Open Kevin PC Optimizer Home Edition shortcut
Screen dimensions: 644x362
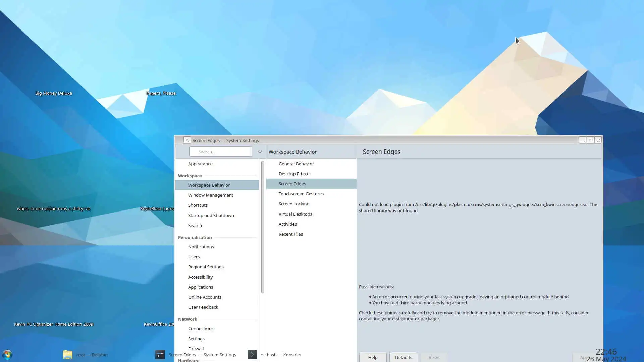[x=54, y=324]
